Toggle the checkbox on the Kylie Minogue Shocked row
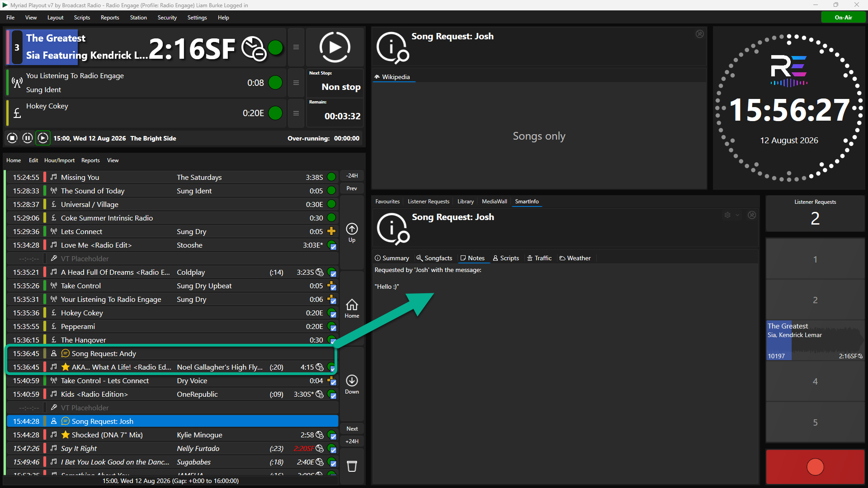 tap(333, 436)
